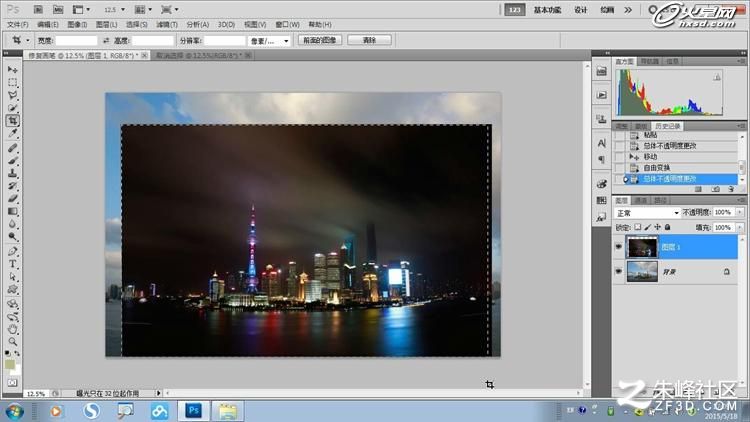Select the Polygonal Lasso tool
The height and width of the screenshot is (422, 750).
(x=12, y=95)
